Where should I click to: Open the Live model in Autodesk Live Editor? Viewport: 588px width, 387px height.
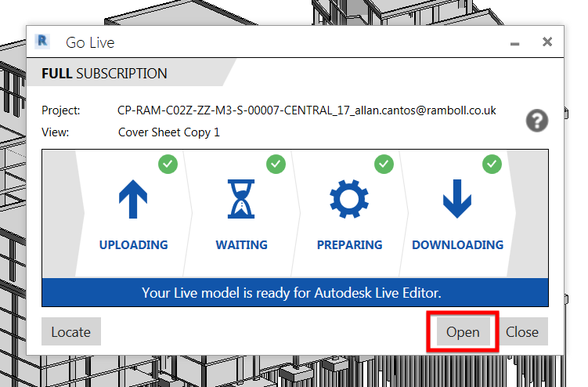[x=463, y=332]
